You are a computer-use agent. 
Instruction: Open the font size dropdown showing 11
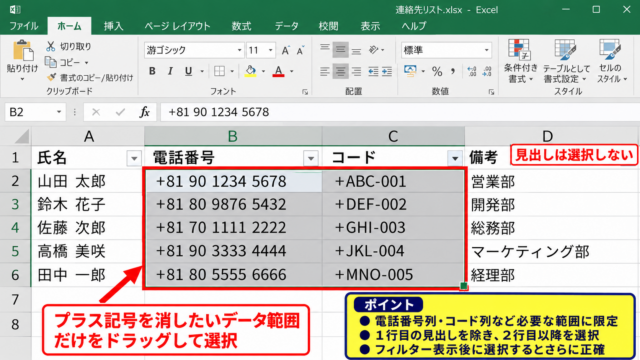[x=271, y=50]
